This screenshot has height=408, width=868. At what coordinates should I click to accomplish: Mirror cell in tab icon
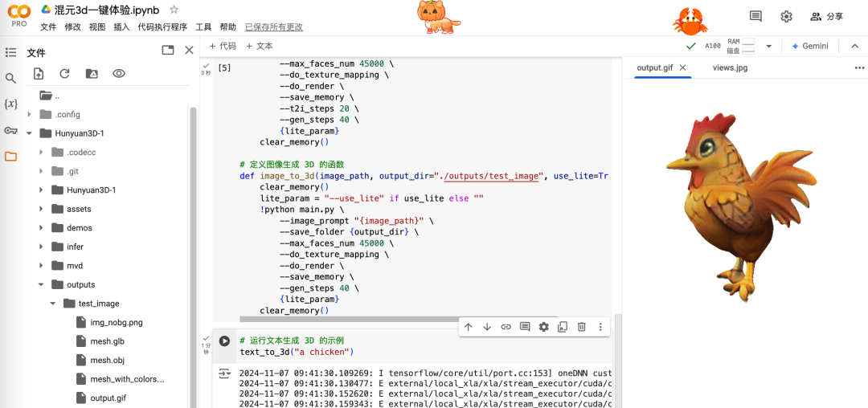click(563, 327)
